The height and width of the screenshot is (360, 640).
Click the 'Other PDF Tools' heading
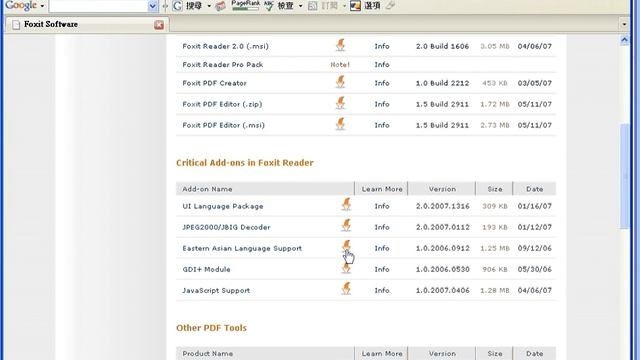[x=211, y=328]
